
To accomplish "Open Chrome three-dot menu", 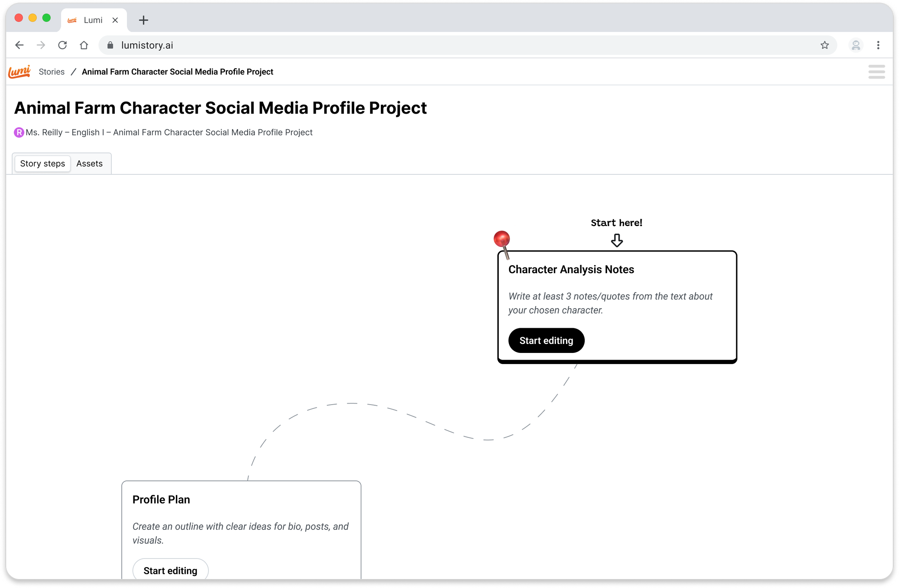I will coord(878,45).
